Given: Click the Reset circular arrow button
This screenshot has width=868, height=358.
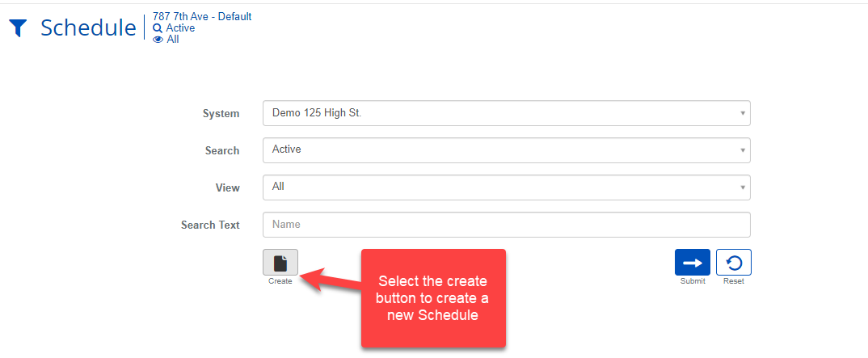Looking at the screenshot, I should tap(733, 263).
